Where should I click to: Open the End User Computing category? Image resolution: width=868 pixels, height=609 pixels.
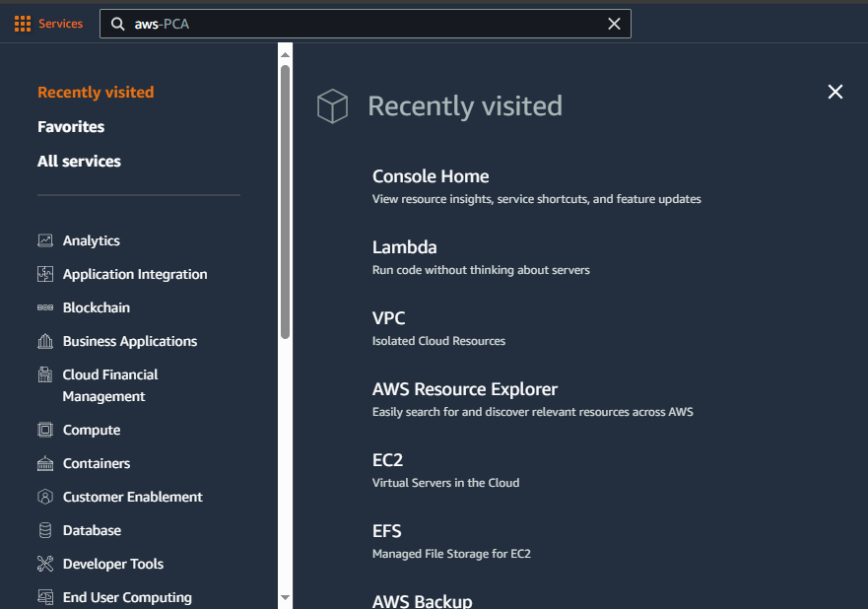tap(127, 597)
